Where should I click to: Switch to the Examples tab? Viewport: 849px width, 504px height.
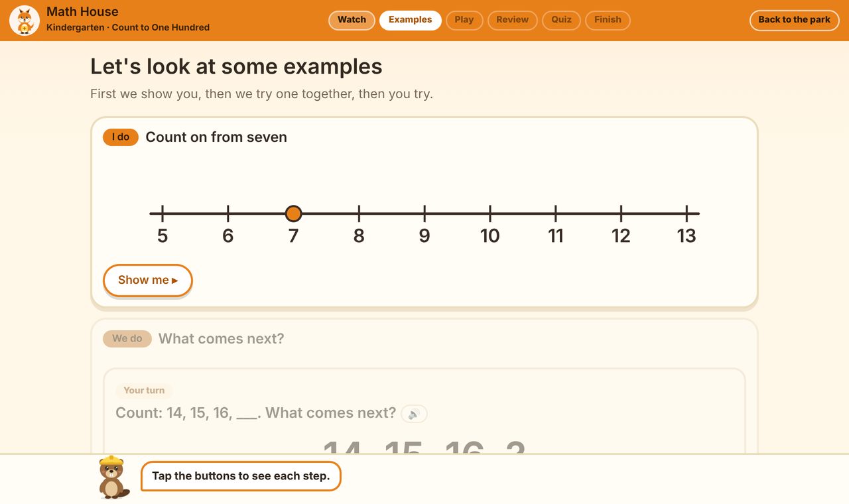pos(410,20)
